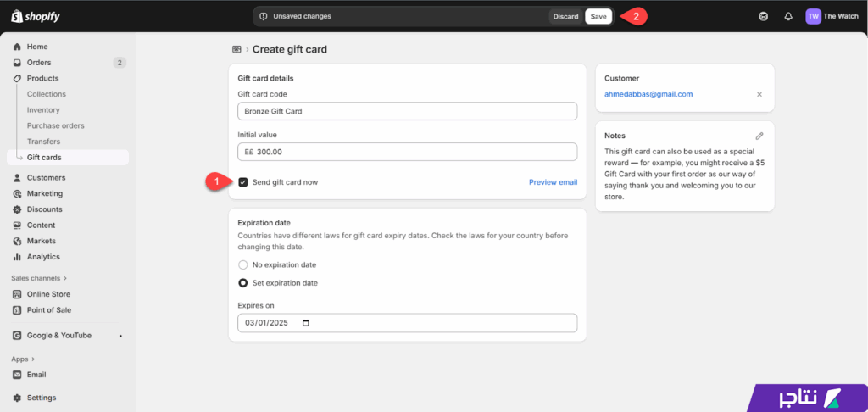The height and width of the screenshot is (412, 868).
Task: Select Set expiration date option
Action: pyautogui.click(x=243, y=283)
